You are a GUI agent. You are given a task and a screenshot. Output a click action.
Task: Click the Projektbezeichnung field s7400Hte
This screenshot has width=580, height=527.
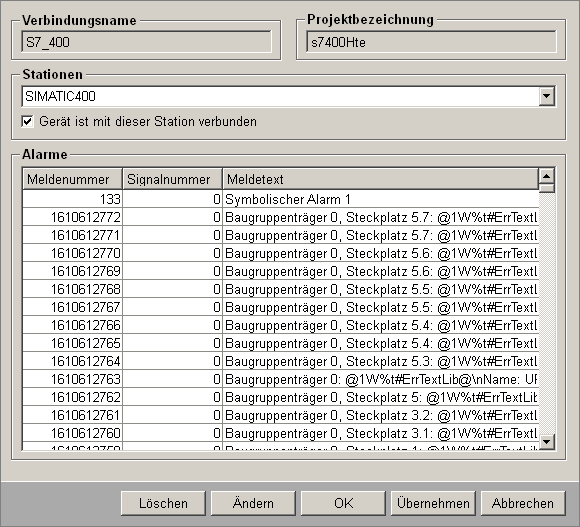coord(431,42)
